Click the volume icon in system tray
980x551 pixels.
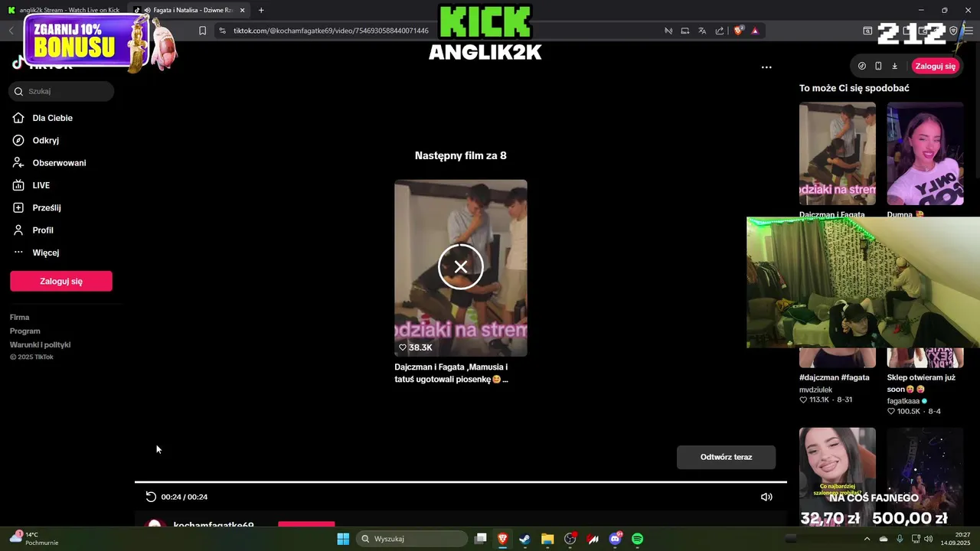pos(929,539)
